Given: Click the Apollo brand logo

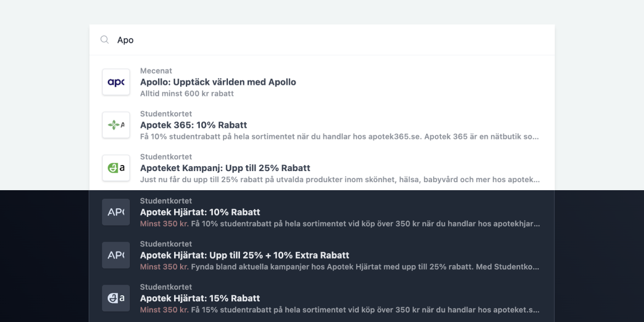Looking at the screenshot, I should click(116, 82).
